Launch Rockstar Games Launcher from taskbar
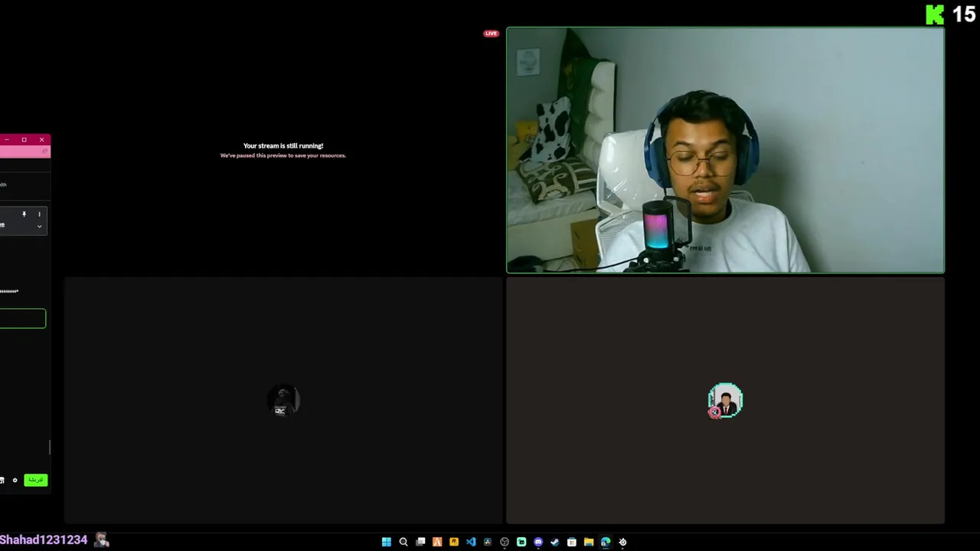 tap(454, 542)
